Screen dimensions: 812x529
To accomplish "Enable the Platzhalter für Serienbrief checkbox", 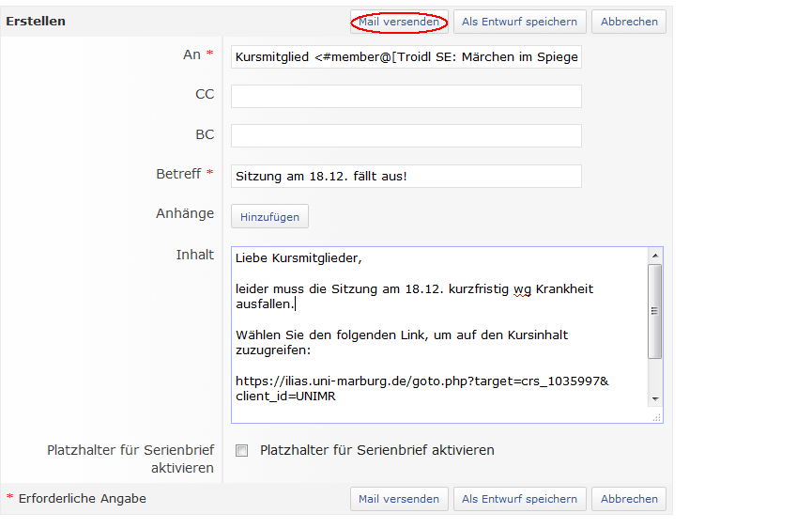I will [x=241, y=451].
